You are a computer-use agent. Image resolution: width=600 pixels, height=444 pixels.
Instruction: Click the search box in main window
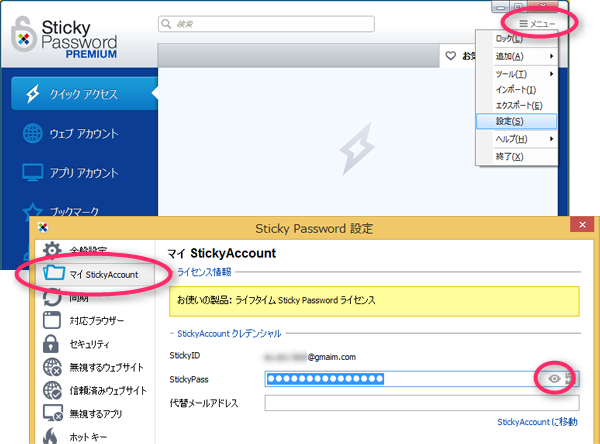(x=266, y=24)
